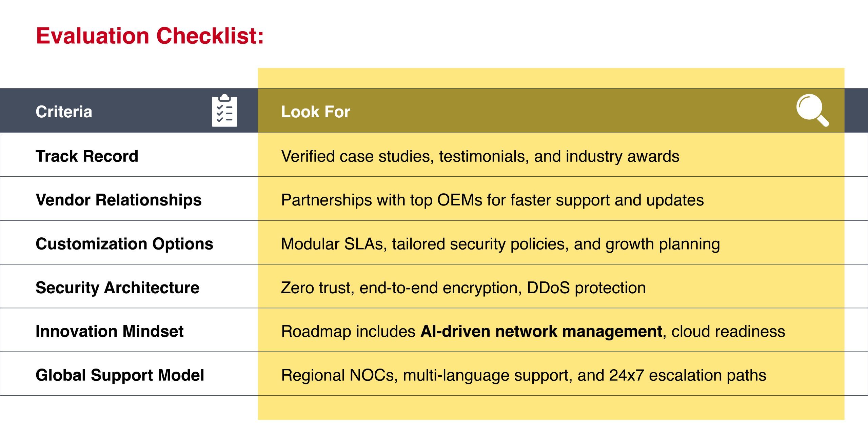Select the Track Record row label

tap(87, 156)
